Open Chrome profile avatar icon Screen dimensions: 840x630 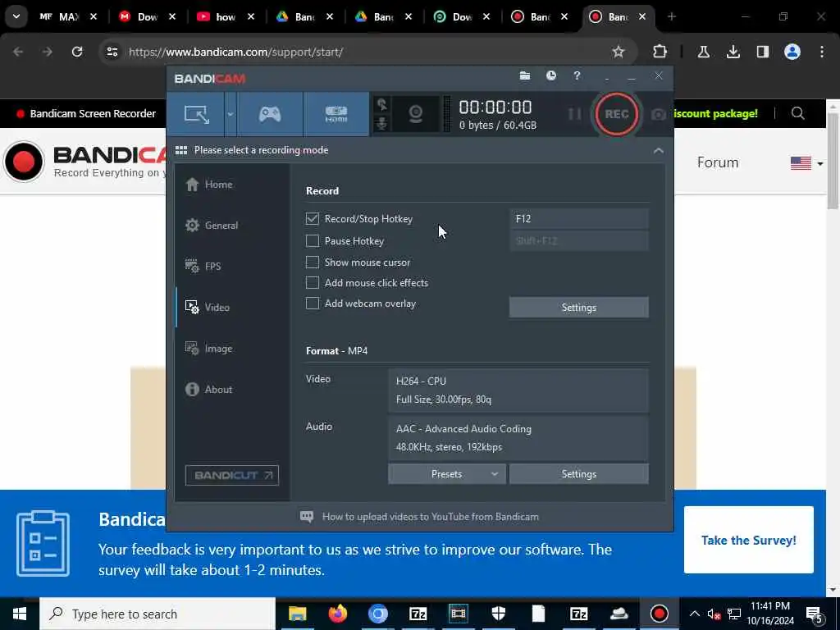point(792,52)
